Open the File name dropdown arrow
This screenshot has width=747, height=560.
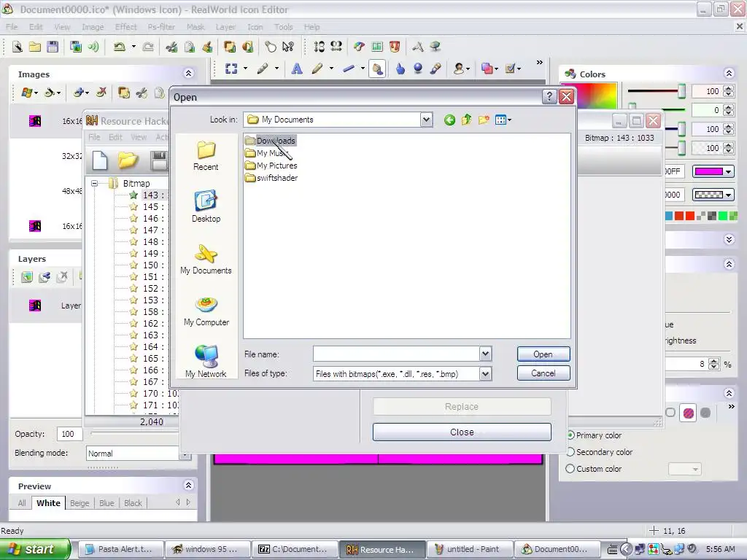pos(485,354)
